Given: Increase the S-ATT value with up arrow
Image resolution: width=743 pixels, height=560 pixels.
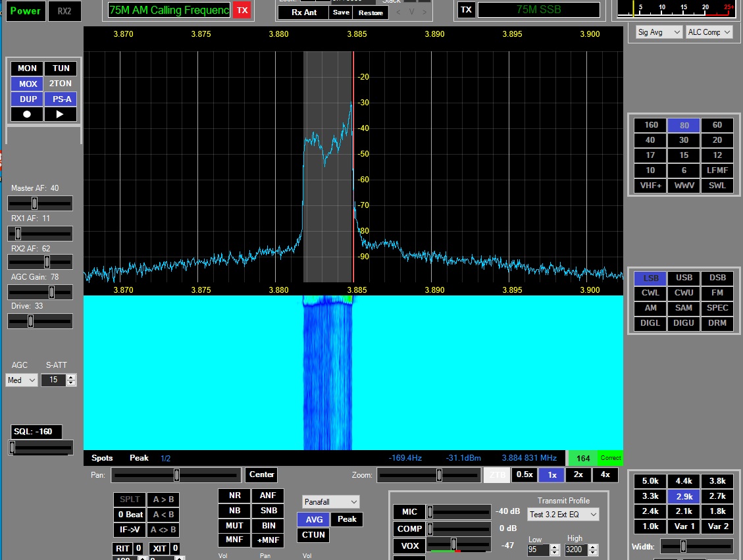Looking at the screenshot, I should click(71, 377).
